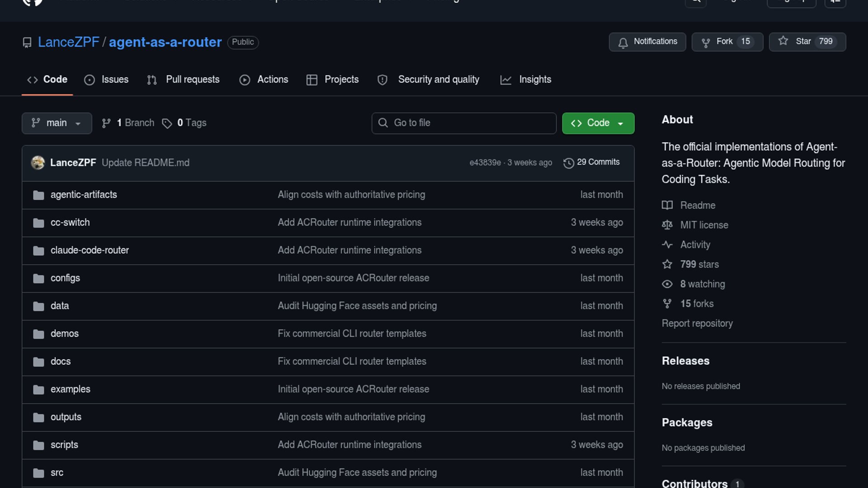This screenshot has width=868, height=488.
Task: Open the data folder
Action: click(x=60, y=306)
